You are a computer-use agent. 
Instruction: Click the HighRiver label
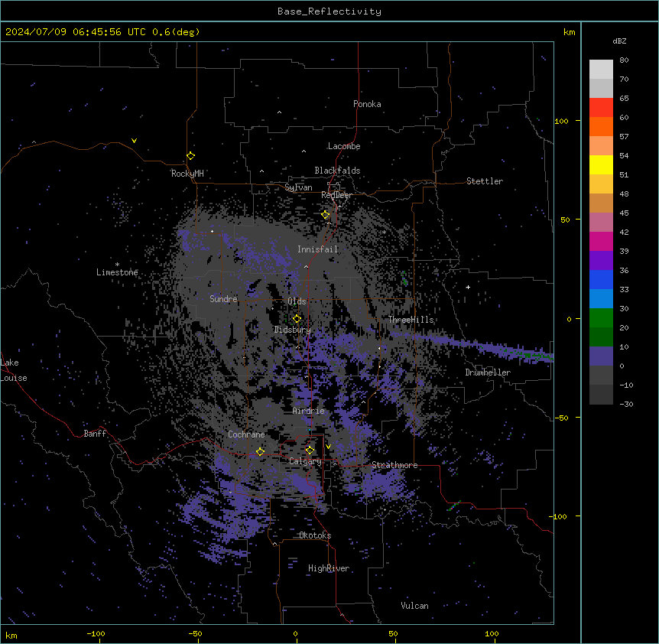click(329, 568)
